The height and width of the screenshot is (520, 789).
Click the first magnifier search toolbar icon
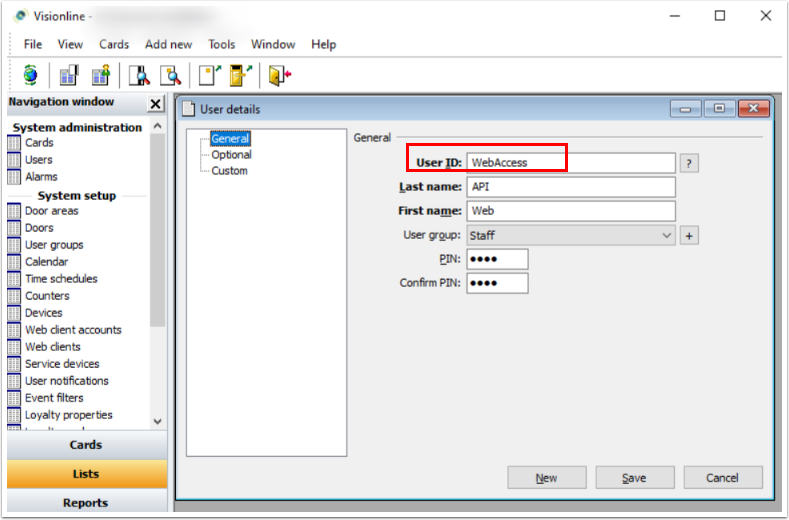pyautogui.click(x=140, y=75)
